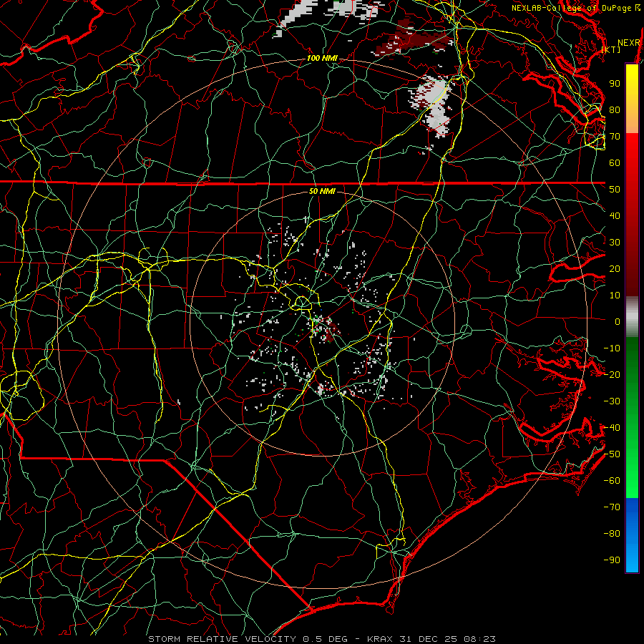Click the positive 30 scale value
The image size is (644, 644).
click(615, 243)
